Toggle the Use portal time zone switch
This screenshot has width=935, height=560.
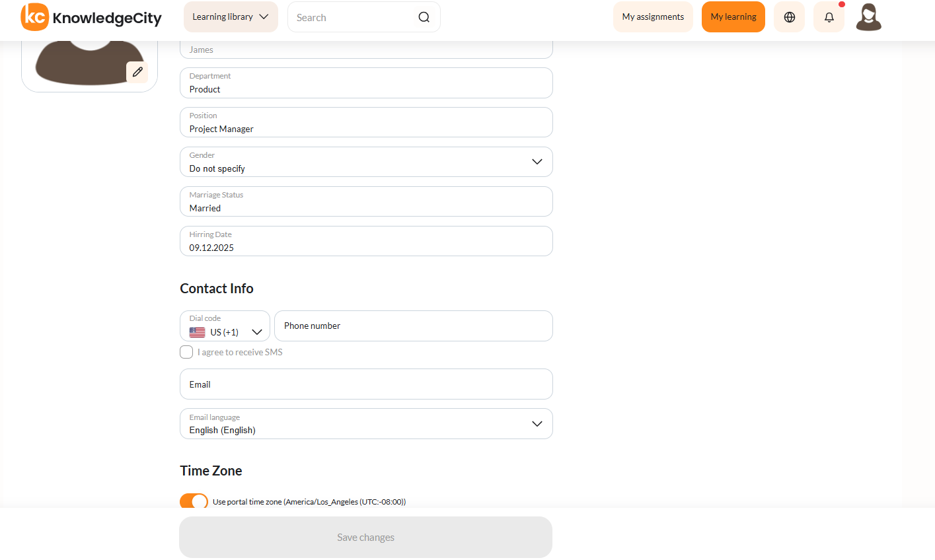[194, 502]
